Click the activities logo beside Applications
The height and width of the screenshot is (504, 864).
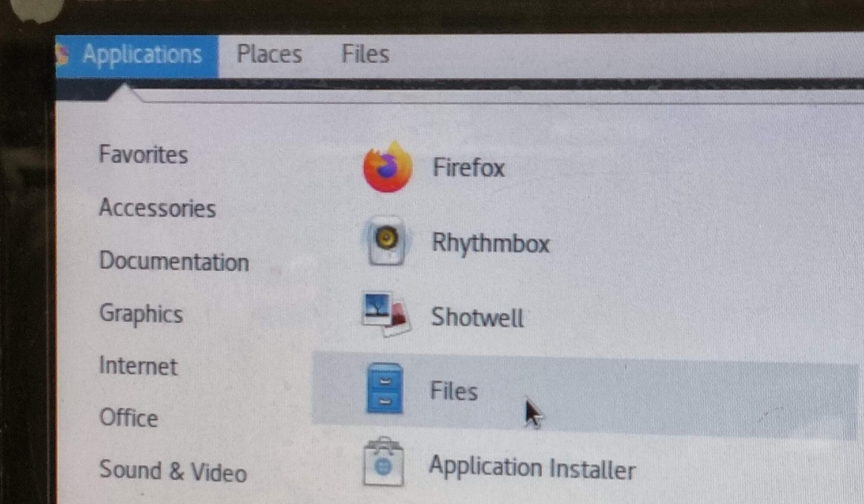click(x=62, y=55)
